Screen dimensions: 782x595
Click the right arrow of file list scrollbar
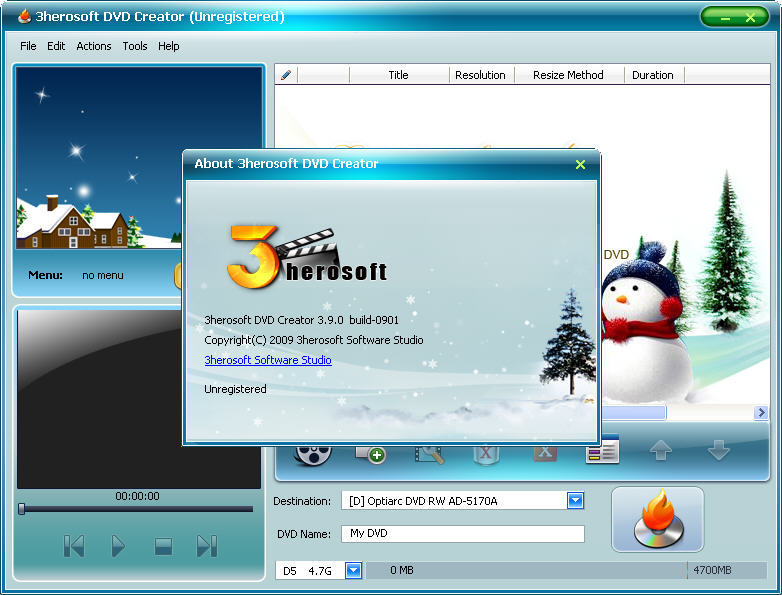[761, 412]
